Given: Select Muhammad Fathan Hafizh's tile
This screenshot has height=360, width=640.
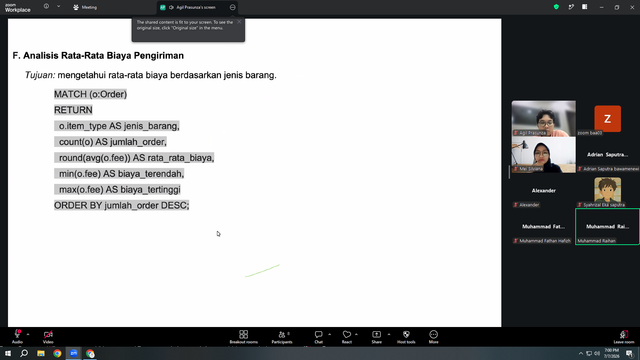Looking at the screenshot, I should 543,227.
